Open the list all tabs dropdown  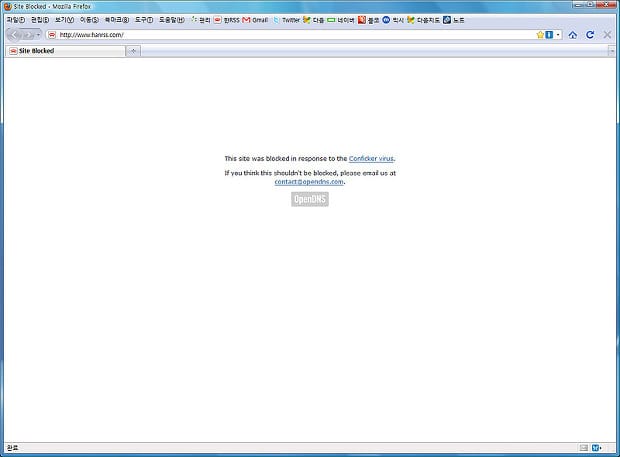tap(612, 50)
